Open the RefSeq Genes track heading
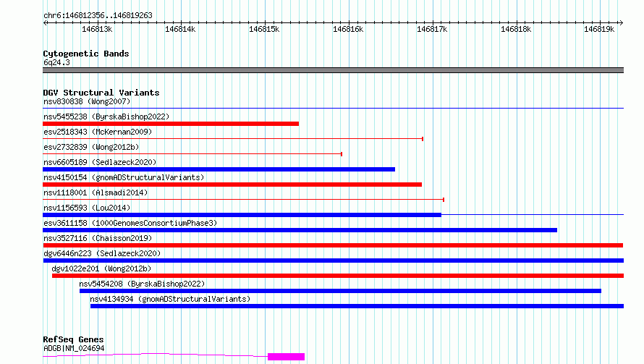Screen dimensions: 644x364 point(73,339)
